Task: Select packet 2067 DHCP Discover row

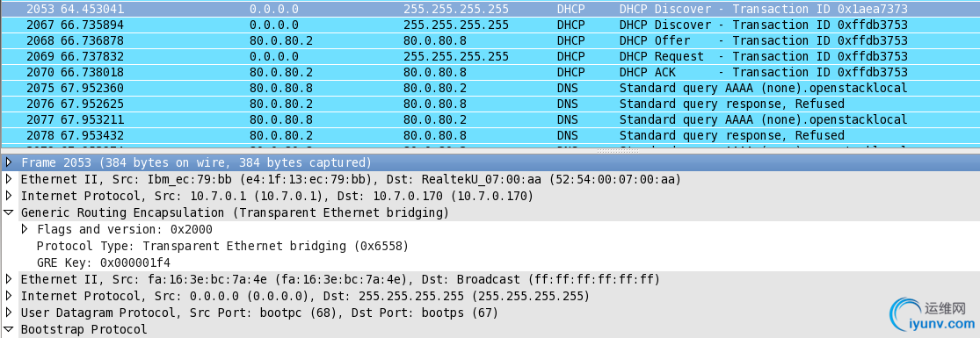Action: coord(490,25)
